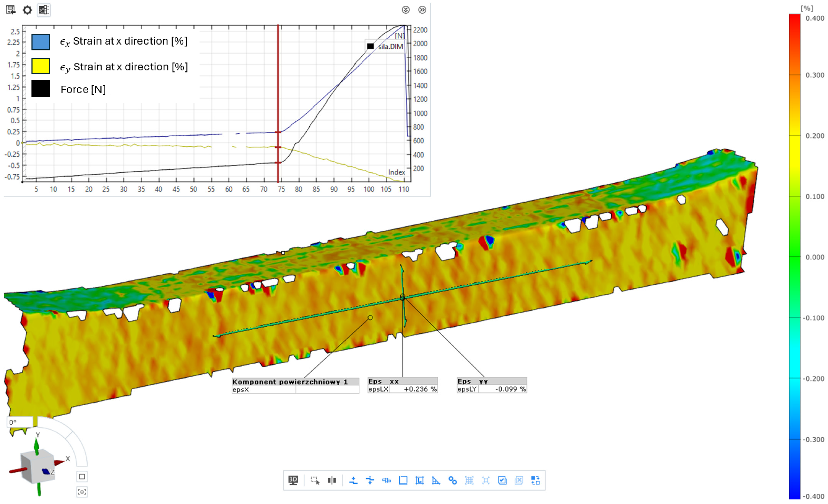This screenshot has width=828, height=504.
Task: Expand diagram panel with right double chevron
Action: [422, 10]
